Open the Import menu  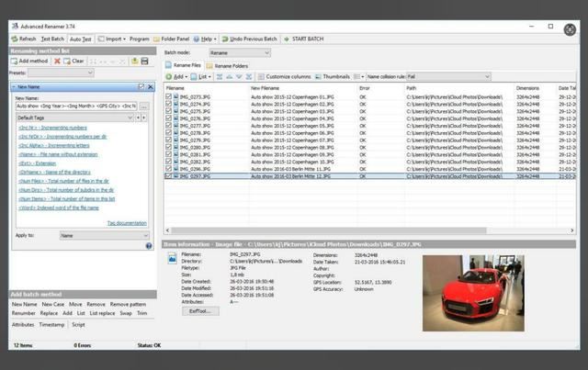(x=112, y=39)
